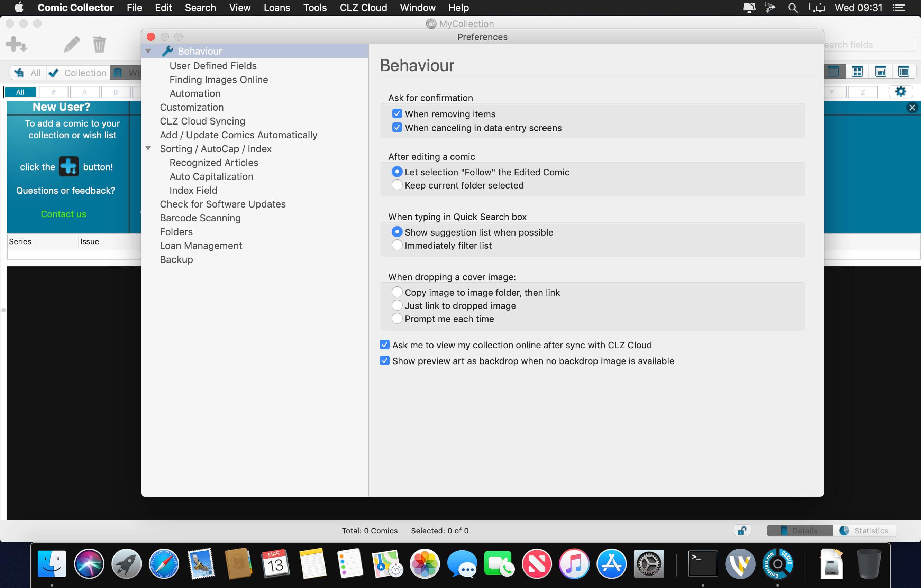Choose Immediately filter list option
Image resolution: width=921 pixels, height=588 pixels.
click(x=397, y=246)
